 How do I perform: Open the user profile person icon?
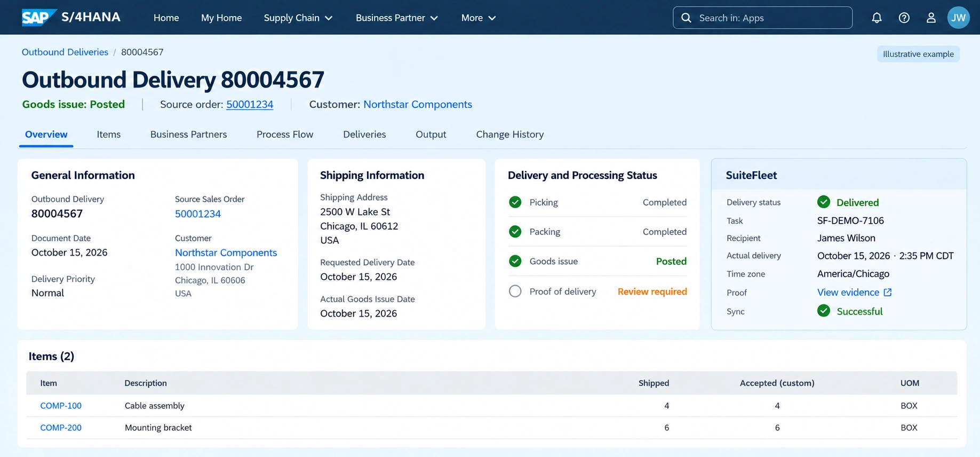click(931, 18)
